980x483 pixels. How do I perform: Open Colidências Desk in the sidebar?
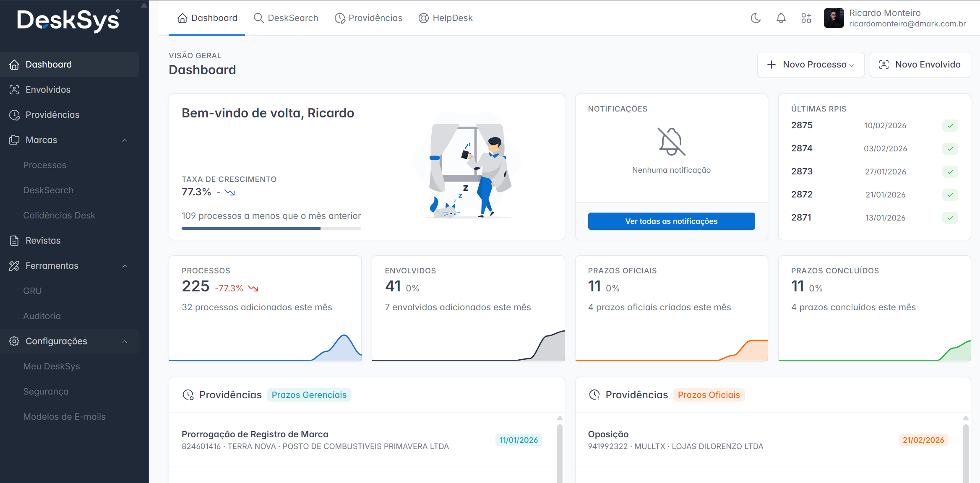point(59,216)
